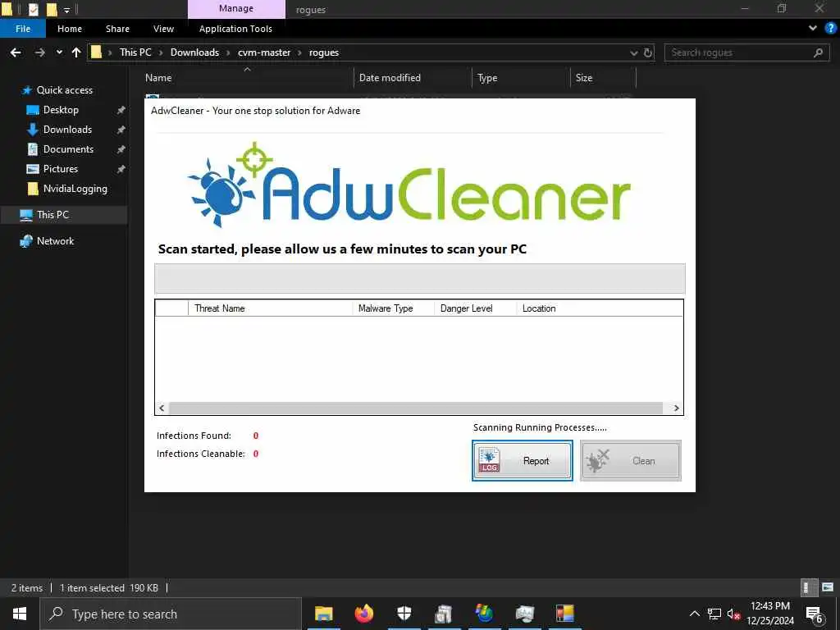Open the notification center icon
Image resolution: width=840 pixels, height=630 pixels.
click(x=815, y=614)
